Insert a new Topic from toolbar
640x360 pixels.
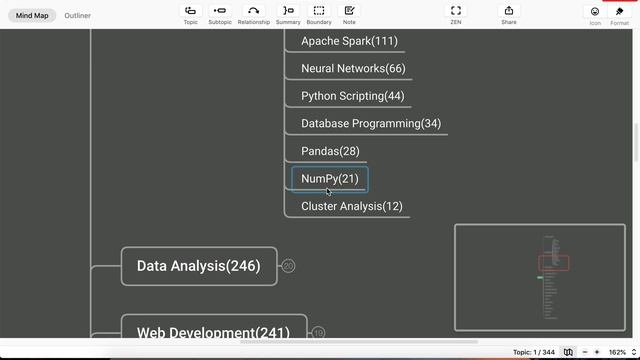coord(190,15)
